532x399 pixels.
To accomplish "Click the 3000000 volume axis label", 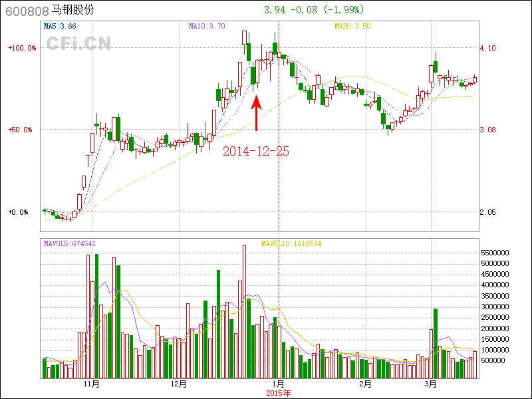I will pyautogui.click(x=495, y=307).
